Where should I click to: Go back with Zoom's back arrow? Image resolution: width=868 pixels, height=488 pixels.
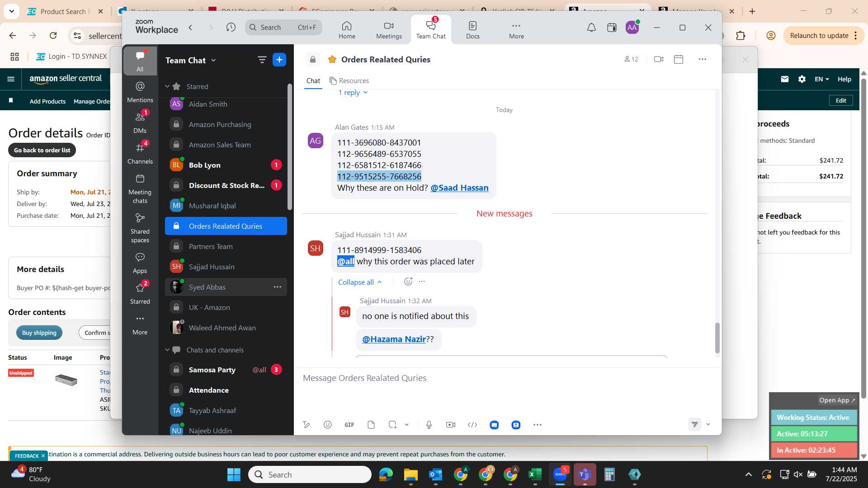coord(191,28)
